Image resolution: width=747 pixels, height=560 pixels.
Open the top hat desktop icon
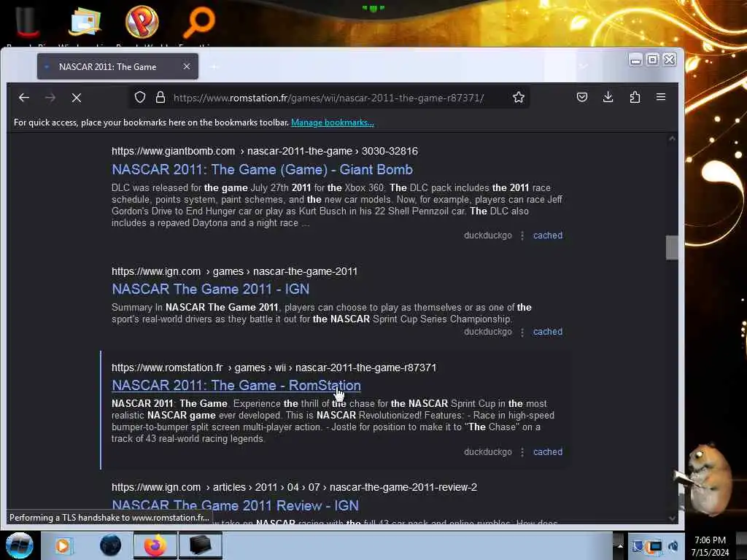[28, 23]
